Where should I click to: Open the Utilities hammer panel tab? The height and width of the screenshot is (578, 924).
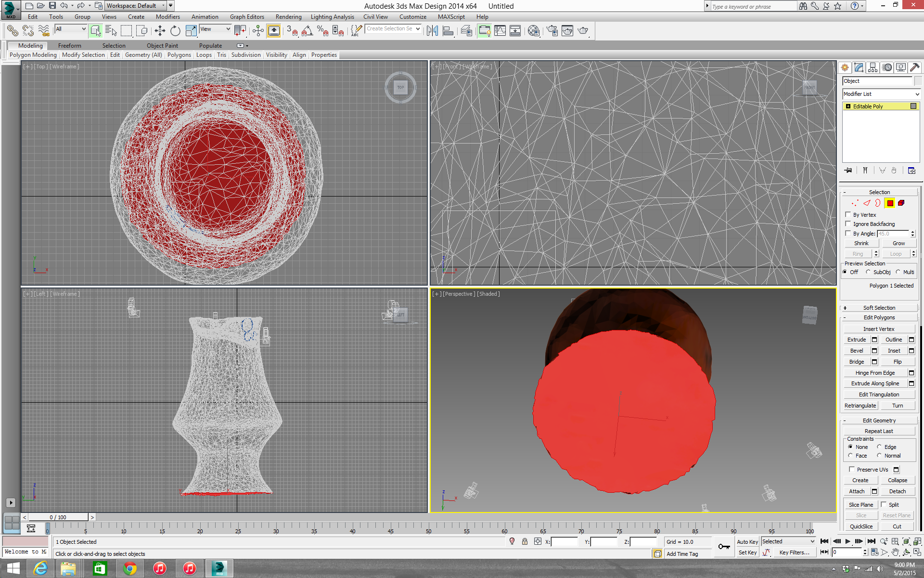click(x=915, y=67)
